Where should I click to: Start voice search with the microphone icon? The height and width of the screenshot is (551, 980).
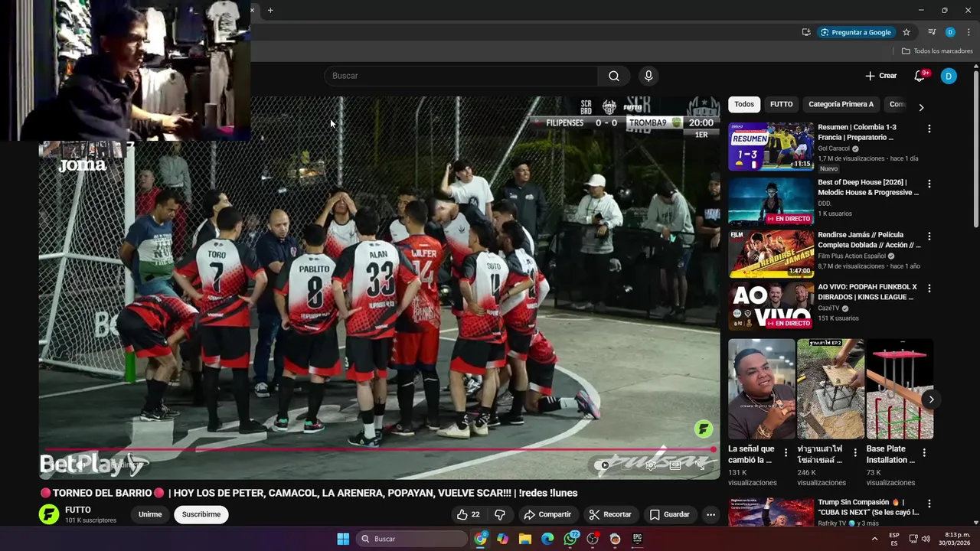tap(648, 76)
